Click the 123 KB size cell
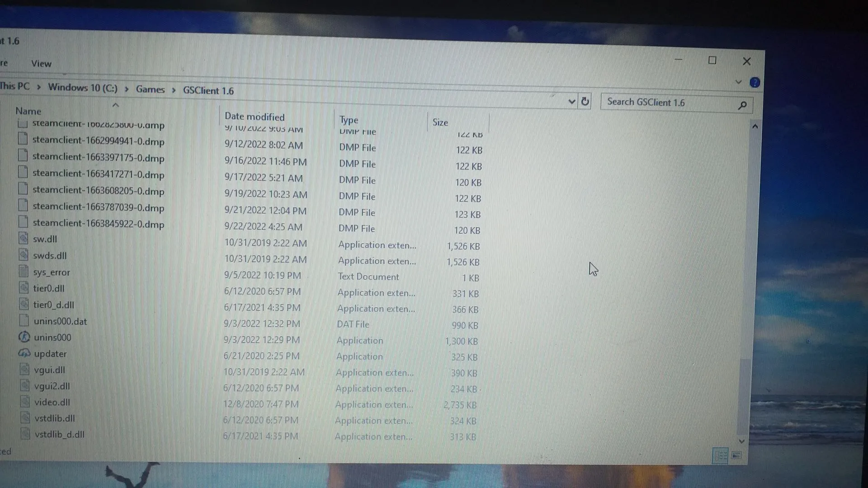The width and height of the screenshot is (868, 488). 467,215
